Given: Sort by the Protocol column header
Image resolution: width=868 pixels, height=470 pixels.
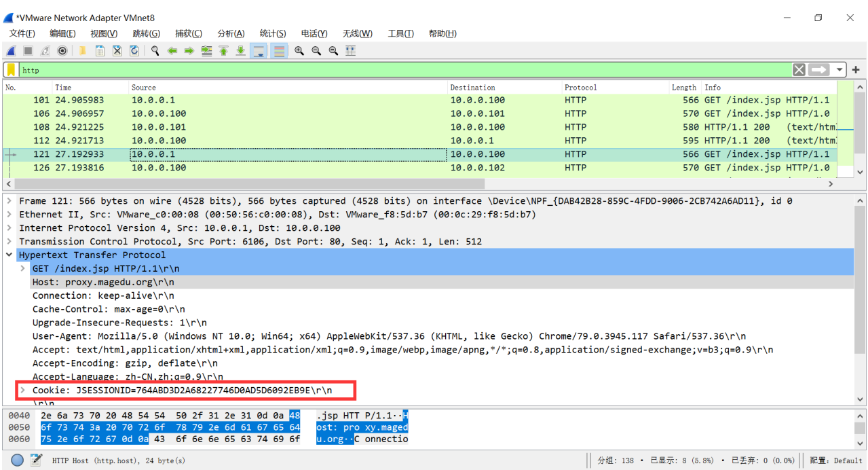Looking at the screenshot, I should point(615,88).
